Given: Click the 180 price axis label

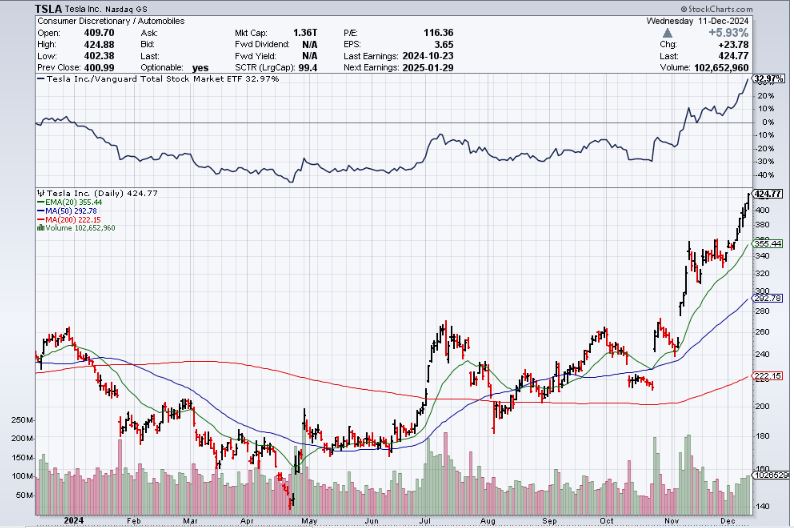Looking at the screenshot, I should coord(762,436).
